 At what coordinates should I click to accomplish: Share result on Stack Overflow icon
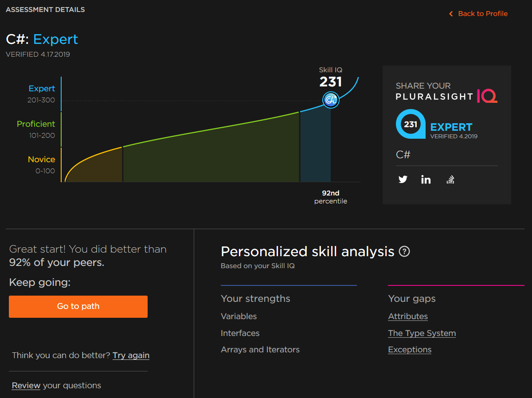(x=450, y=179)
